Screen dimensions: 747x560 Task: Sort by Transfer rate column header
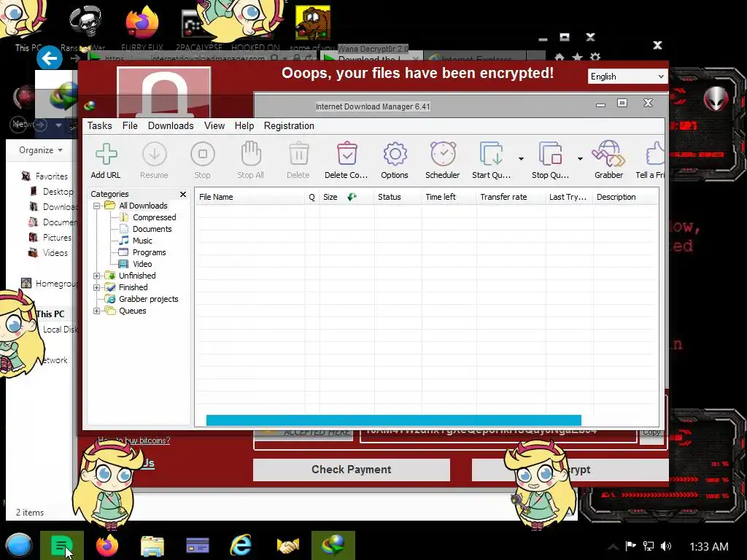[x=511, y=197]
